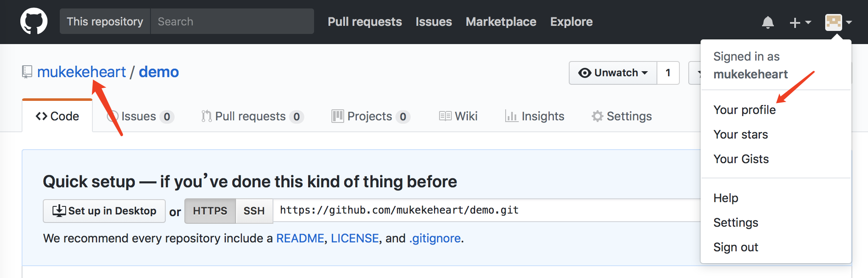Expand the plus create-new menu
Viewport: 868px width, 278px height.
800,22
